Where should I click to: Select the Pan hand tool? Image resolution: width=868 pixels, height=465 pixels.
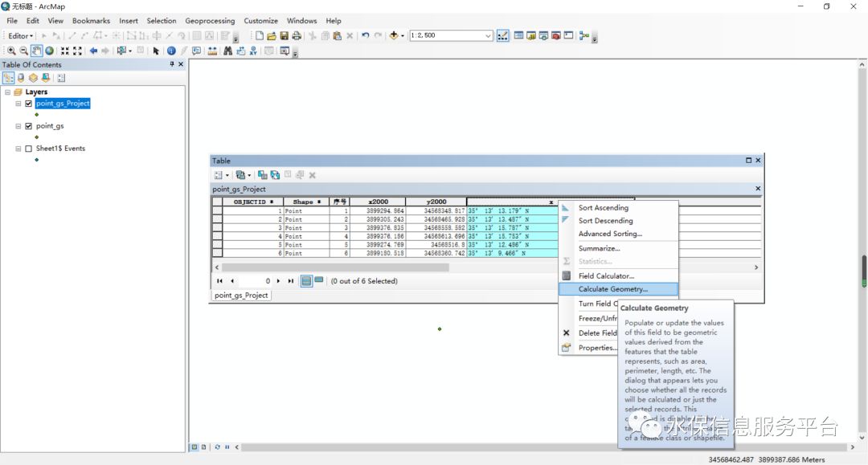[36, 51]
